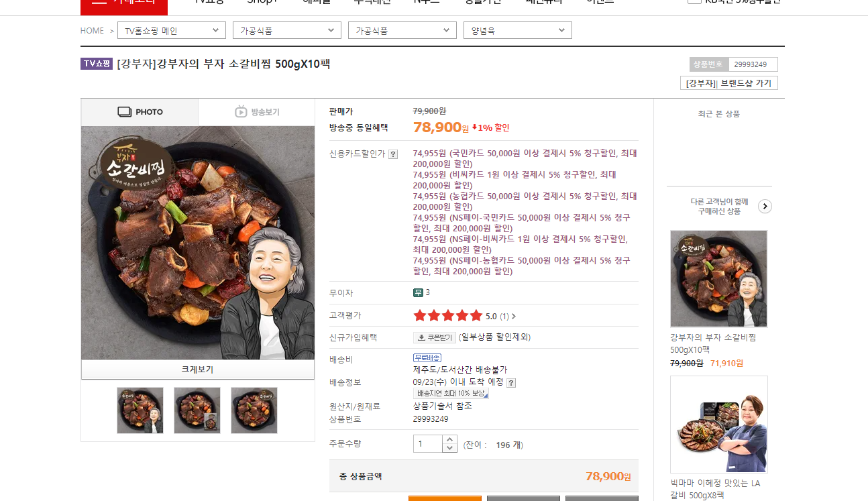Viewport: 868px width, 501px height.
Task: Click the TV쇼핑 badge beside product title
Action: coord(97,64)
